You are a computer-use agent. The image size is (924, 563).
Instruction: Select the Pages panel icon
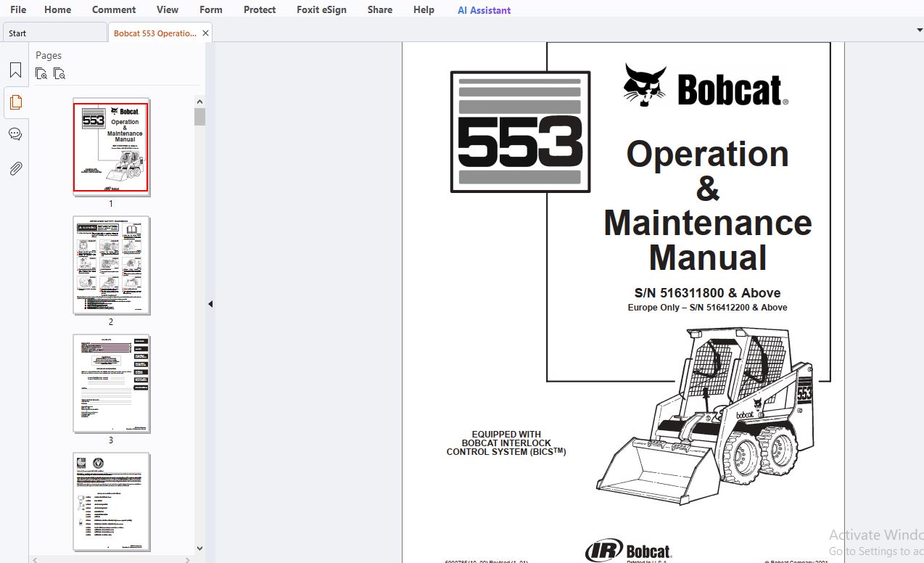(15, 102)
